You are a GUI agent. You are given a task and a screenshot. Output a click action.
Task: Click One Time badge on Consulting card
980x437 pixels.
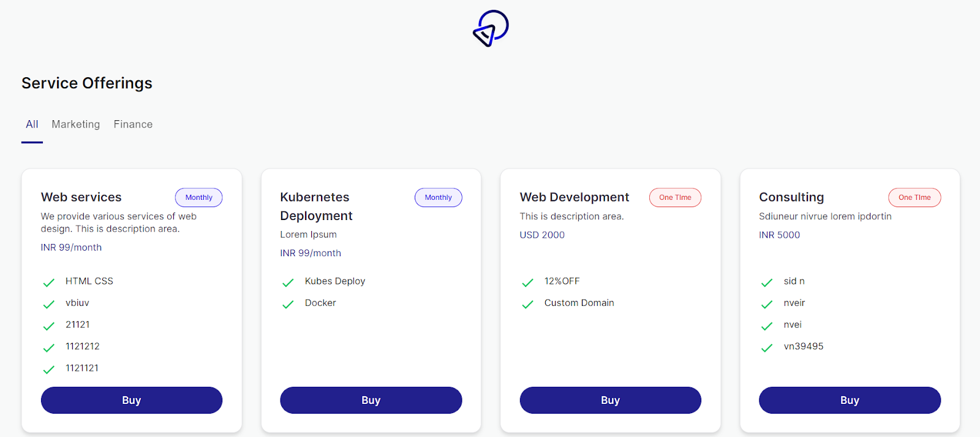[x=914, y=197]
